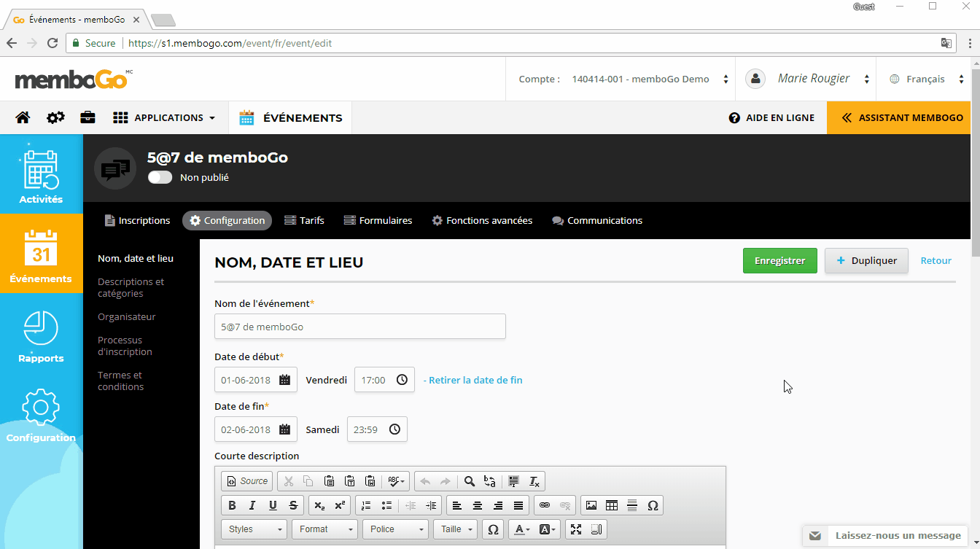The height and width of the screenshot is (549, 980).
Task: Click the Select All icon in editor
Action: point(514,481)
